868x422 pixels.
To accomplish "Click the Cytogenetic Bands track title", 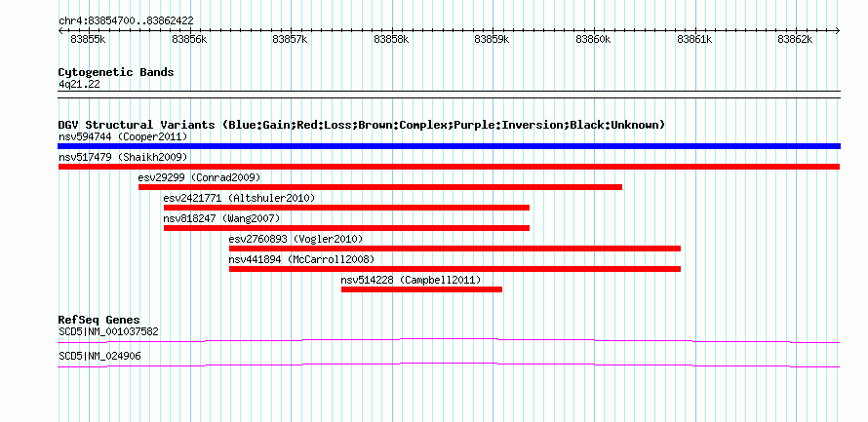I will (x=116, y=72).
